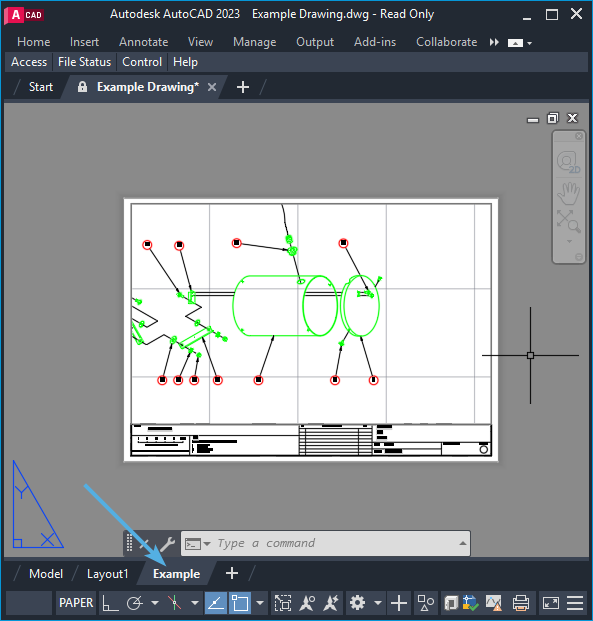Open the View ribbon tab
The width and height of the screenshot is (593, 621).
point(200,42)
